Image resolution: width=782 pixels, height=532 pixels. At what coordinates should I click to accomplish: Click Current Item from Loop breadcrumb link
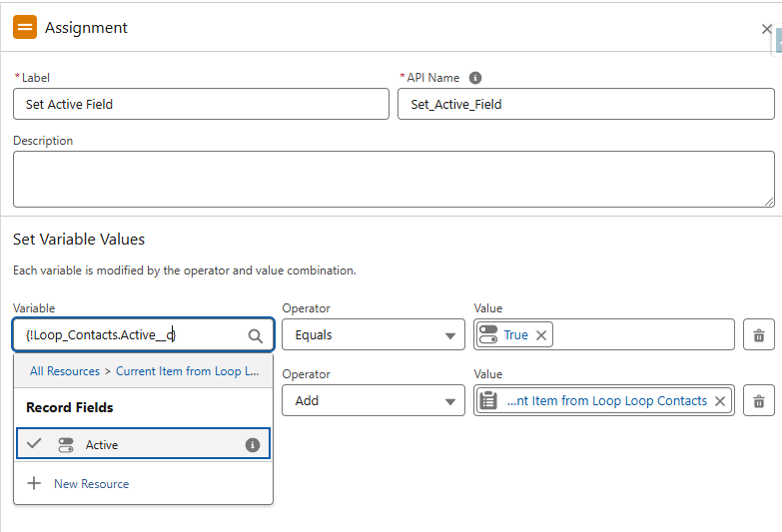tap(187, 371)
